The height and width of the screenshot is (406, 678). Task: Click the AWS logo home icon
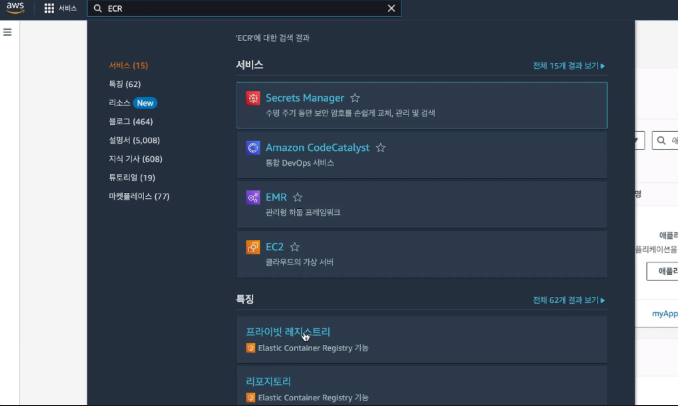(x=15, y=8)
